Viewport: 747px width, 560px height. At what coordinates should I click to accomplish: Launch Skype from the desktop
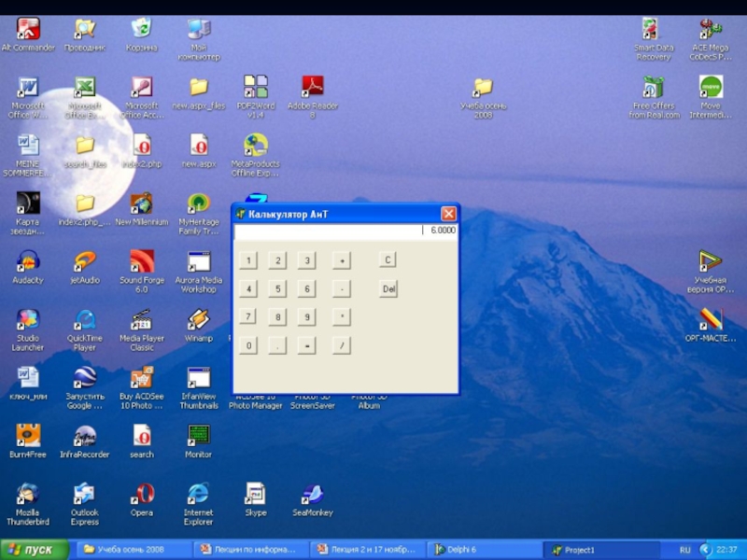pos(255,495)
